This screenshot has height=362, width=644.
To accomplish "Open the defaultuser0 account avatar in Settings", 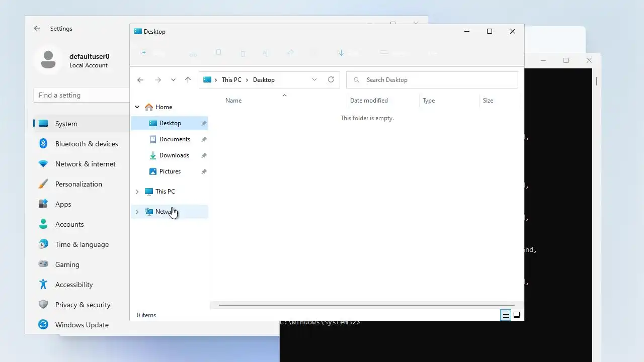I will click(x=48, y=60).
